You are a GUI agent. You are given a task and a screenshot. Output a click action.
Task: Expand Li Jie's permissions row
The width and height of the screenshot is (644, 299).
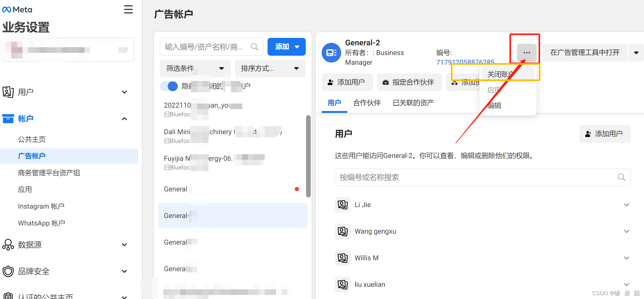(x=626, y=205)
